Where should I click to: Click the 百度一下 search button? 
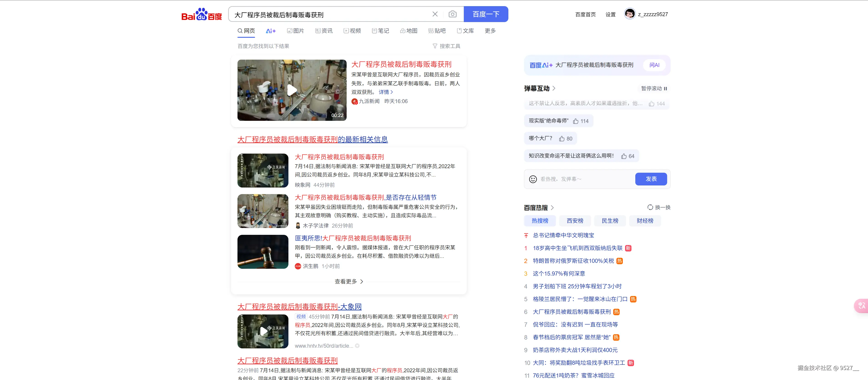pyautogui.click(x=486, y=14)
